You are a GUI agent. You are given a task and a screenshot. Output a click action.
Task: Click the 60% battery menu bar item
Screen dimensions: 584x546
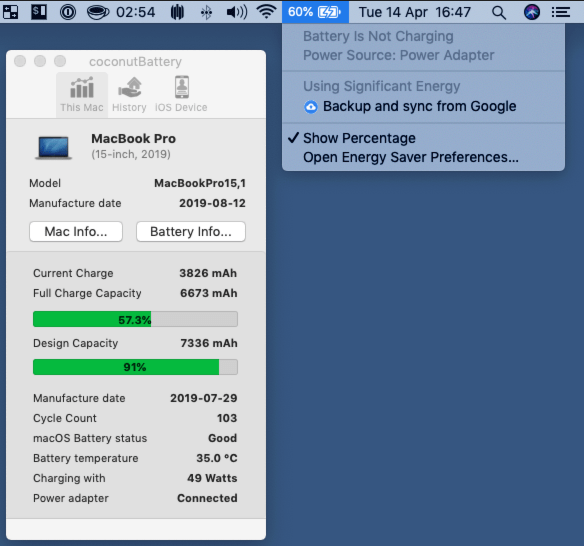pyautogui.click(x=315, y=12)
